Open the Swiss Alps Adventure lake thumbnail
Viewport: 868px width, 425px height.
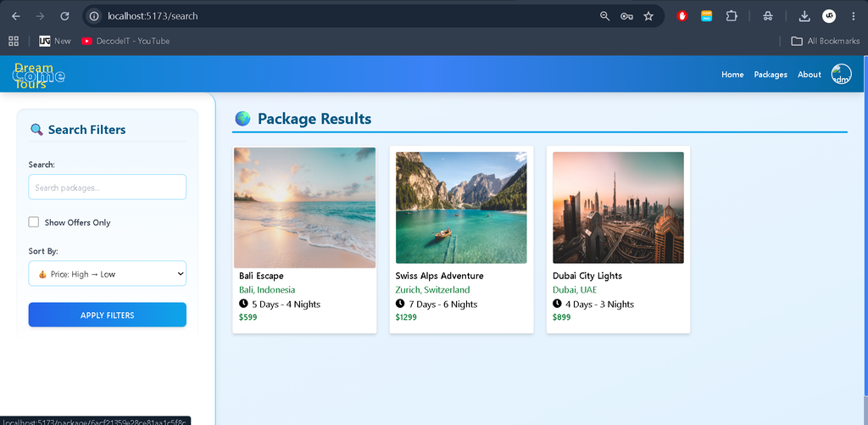tap(461, 208)
